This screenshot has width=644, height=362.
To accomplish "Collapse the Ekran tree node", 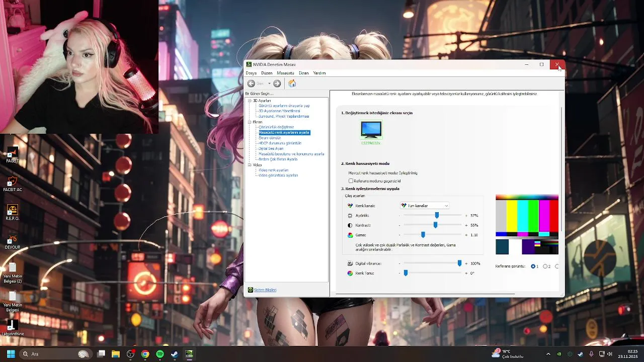I will tap(250, 122).
